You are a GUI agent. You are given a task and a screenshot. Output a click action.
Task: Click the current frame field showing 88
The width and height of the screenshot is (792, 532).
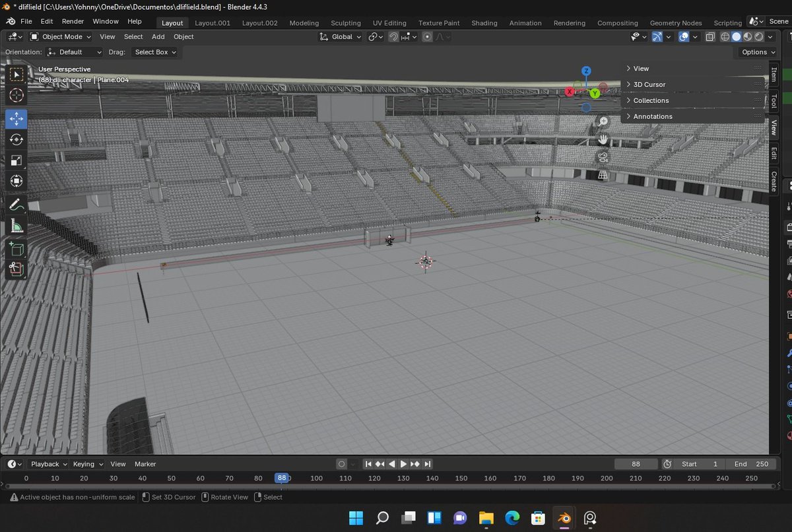636,464
